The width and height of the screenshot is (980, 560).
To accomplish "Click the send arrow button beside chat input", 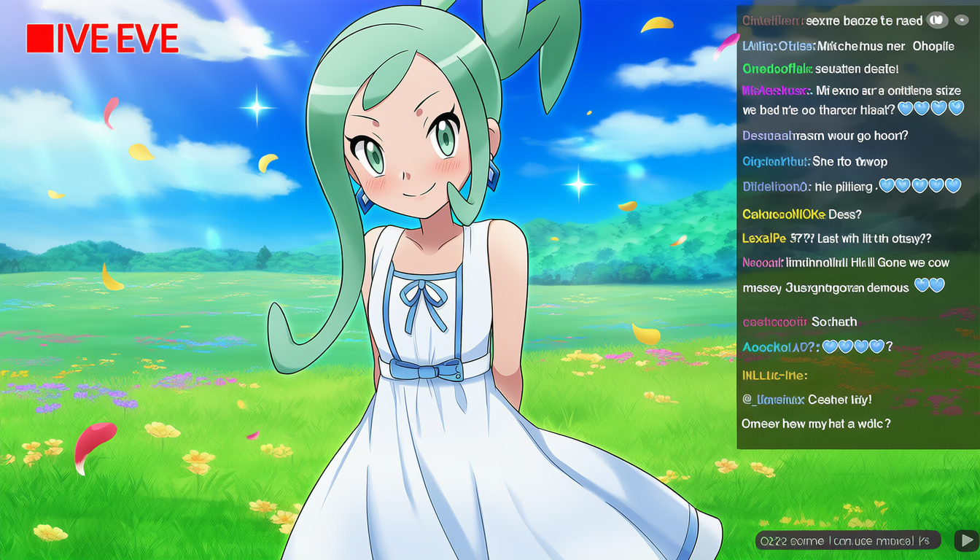I will (x=967, y=540).
